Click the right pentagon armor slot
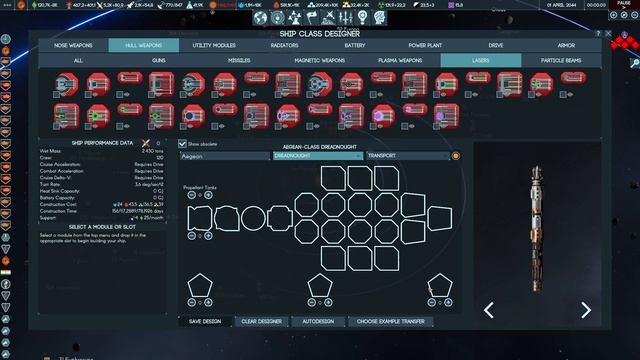 440,285
